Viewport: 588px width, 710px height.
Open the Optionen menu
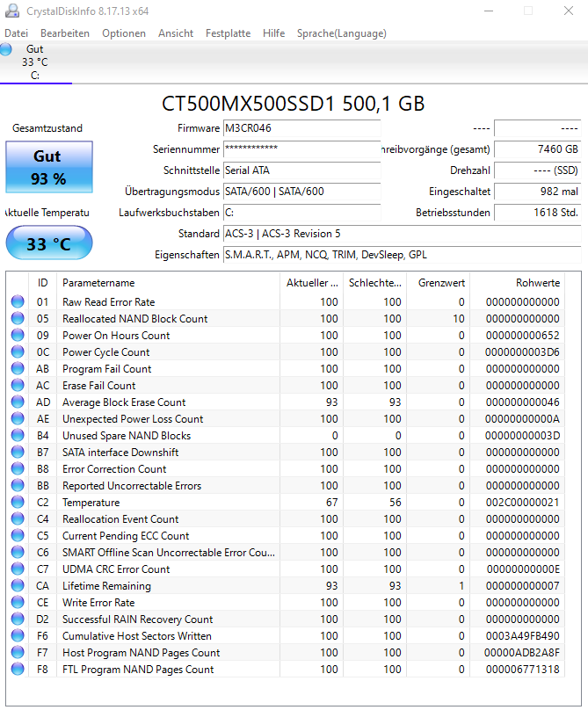click(x=124, y=33)
